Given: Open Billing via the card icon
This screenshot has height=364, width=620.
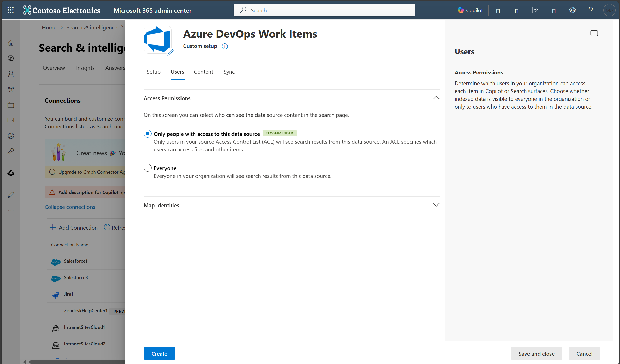Looking at the screenshot, I should [11, 120].
